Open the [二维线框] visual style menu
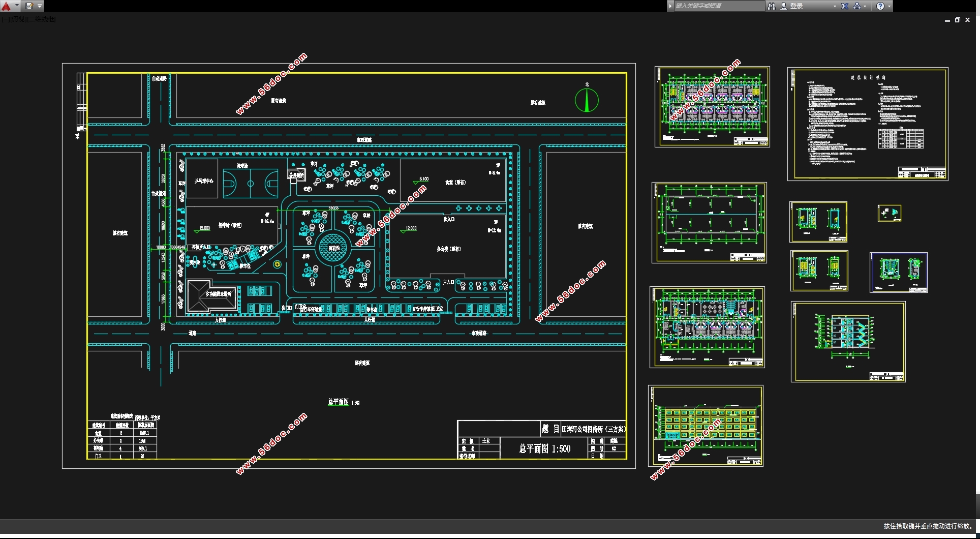The width and height of the screenshot is (980, 539). coord(42,19)
